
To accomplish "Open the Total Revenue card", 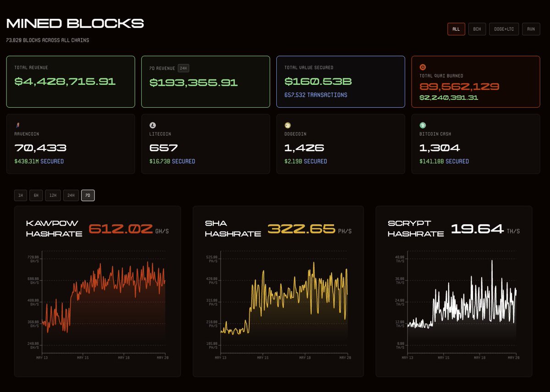I will click(71, 82).
